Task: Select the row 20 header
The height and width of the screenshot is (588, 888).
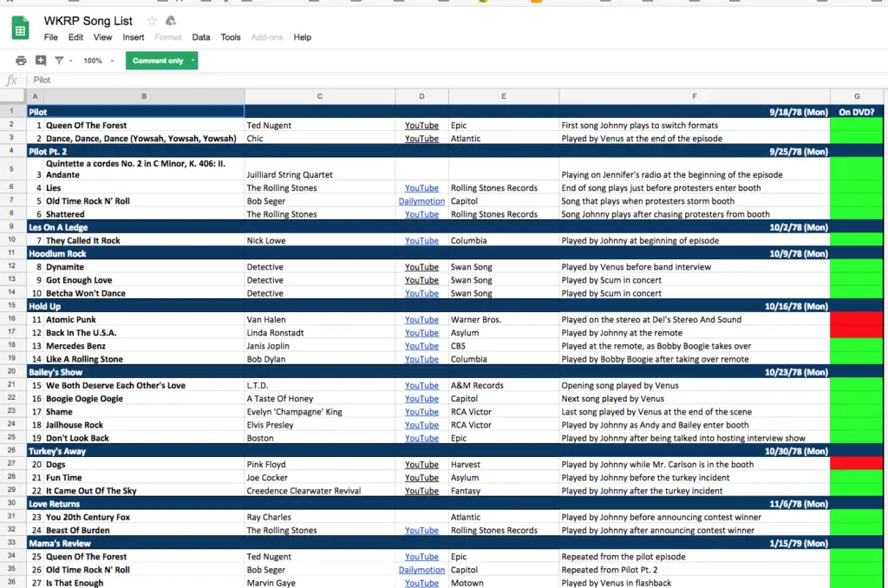Action: click(x=12, y=371)
